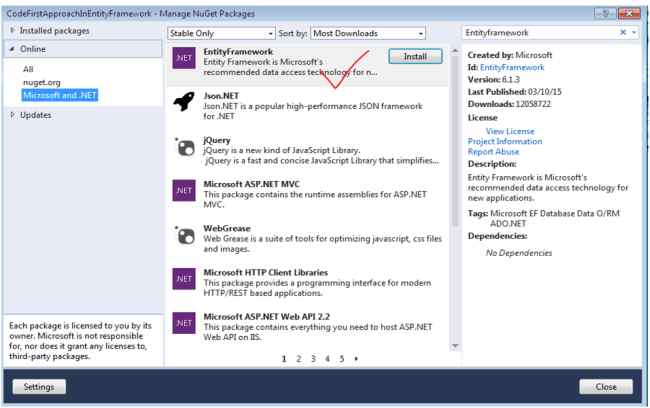This screenshot has height=408, width=650.
Task: Click the package list scroll up arrow
Action: pyautogui.click(x=455, y=51)
